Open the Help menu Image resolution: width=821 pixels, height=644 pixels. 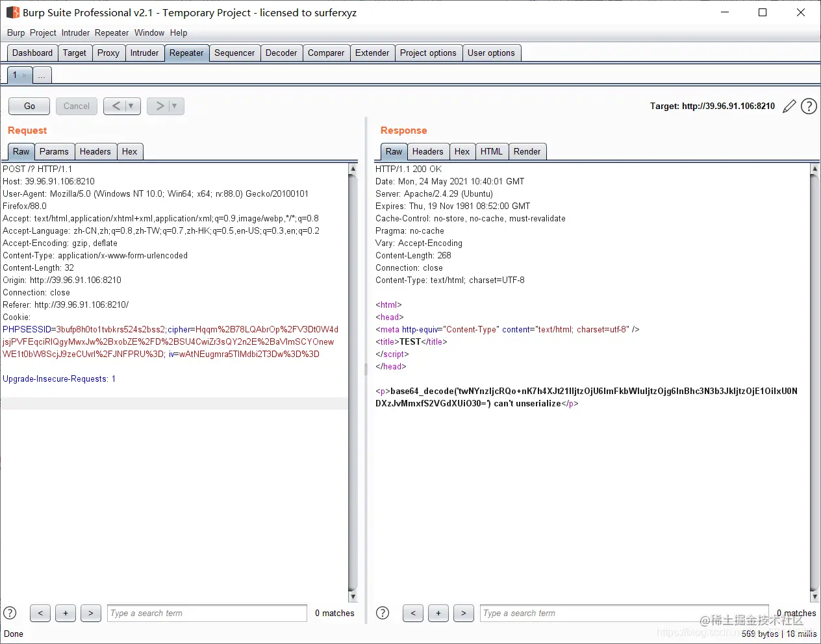pyautogui.click(x=179, y=32)
